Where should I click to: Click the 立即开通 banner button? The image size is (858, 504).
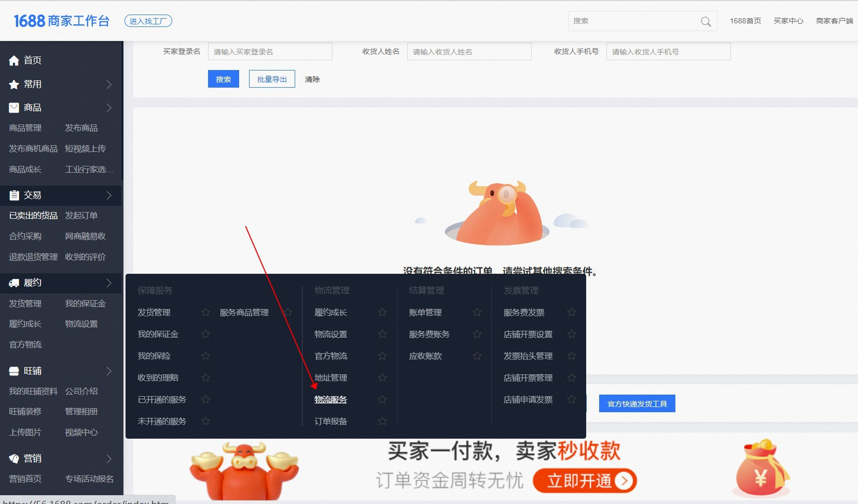pos(585,481)
